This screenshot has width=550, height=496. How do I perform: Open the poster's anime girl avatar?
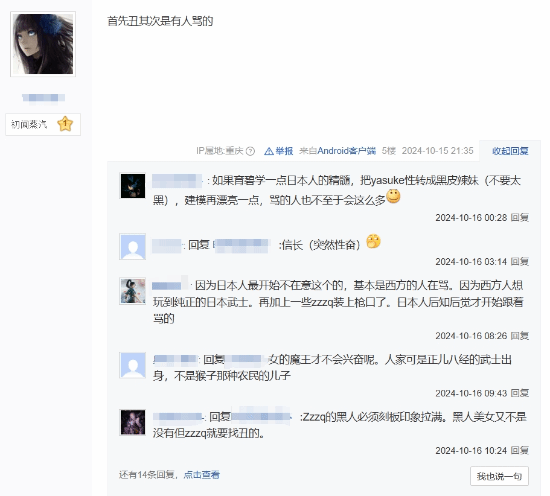43,44
